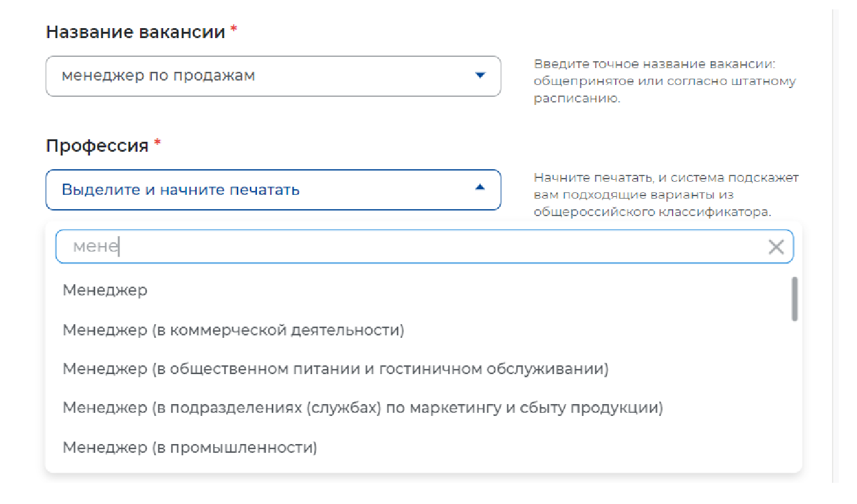Clear the profession search with the X icon
This screenshot has height=504, width=857.
coord(776,247)
